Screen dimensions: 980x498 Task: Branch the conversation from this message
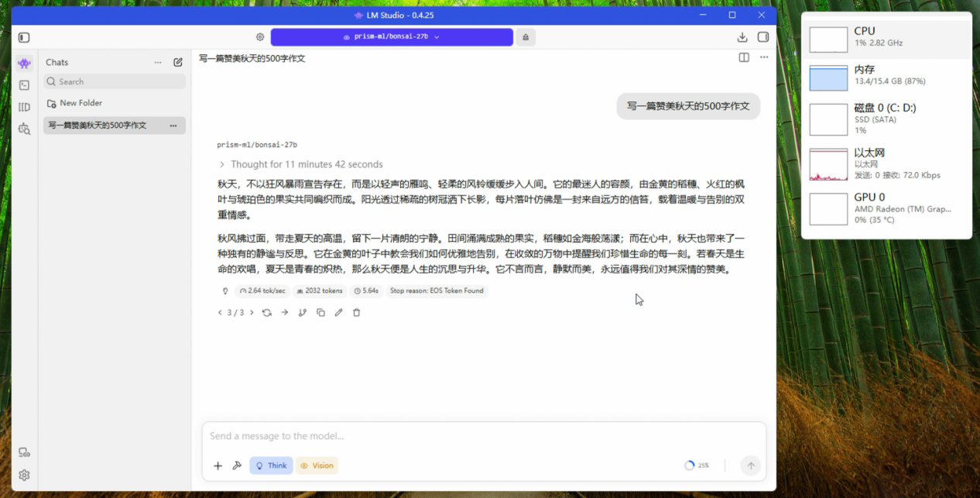[303, 313]
